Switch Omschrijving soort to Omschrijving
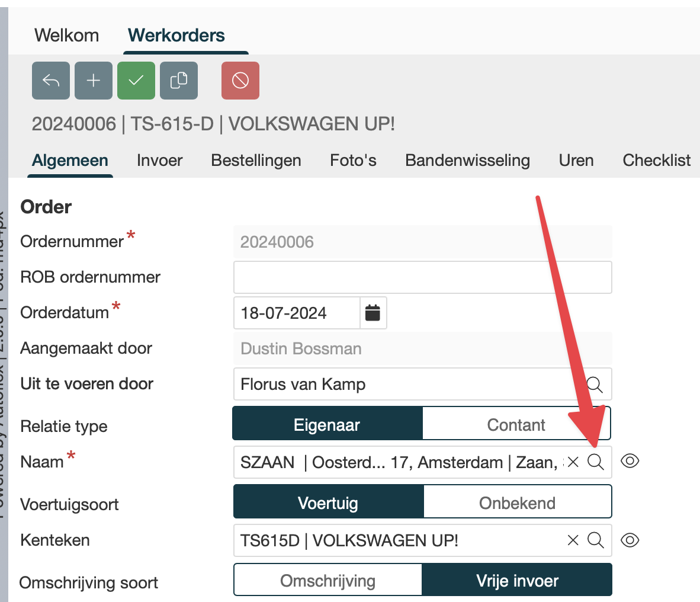This screenshot has height=602, width=700. point(327,581)
